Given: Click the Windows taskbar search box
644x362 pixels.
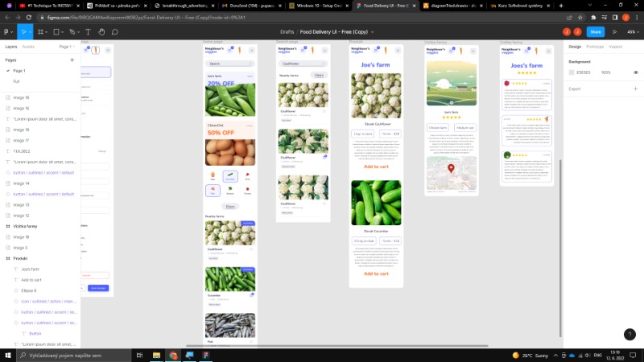Looking at the screenshot, I should (x=74, y=355).
